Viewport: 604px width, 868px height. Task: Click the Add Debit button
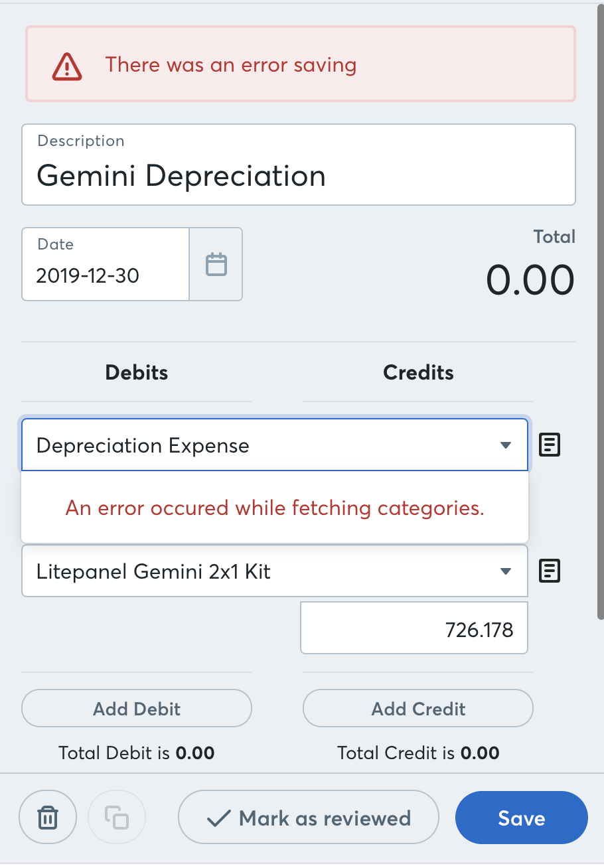pyautogui.click(x=137, y=709)
